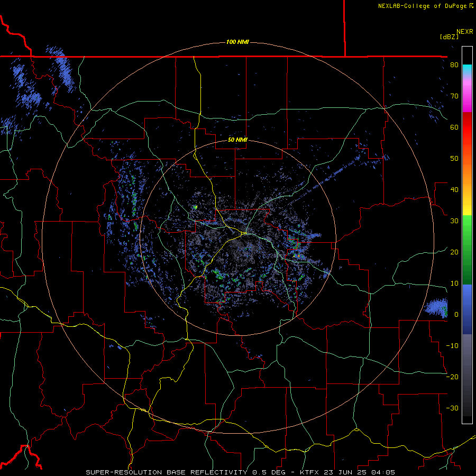This screenshot has width=476, height=476.
Task: Click the Super-Resolution Base Reflectivity caption
Action: (240, 472)
